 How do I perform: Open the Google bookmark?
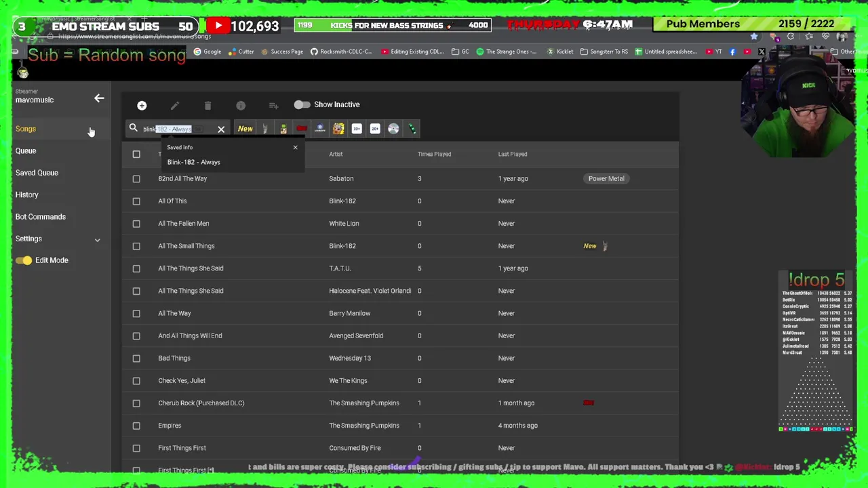208,52
